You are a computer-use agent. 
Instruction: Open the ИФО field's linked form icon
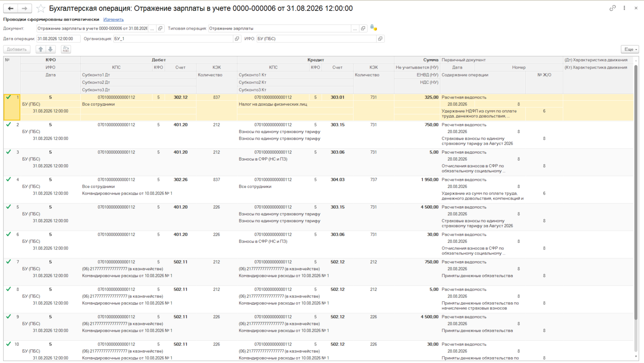[380, 39]
